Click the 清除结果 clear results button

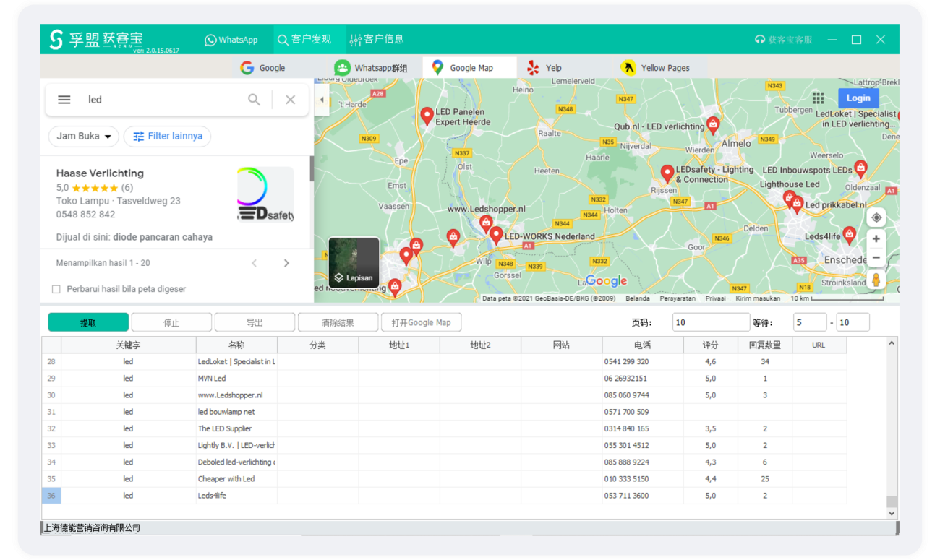tap(338, 323)
